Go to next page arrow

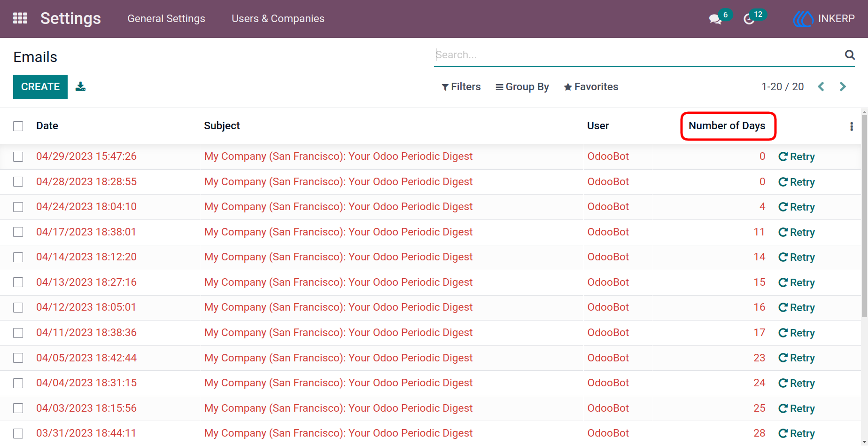pos(843,86)
